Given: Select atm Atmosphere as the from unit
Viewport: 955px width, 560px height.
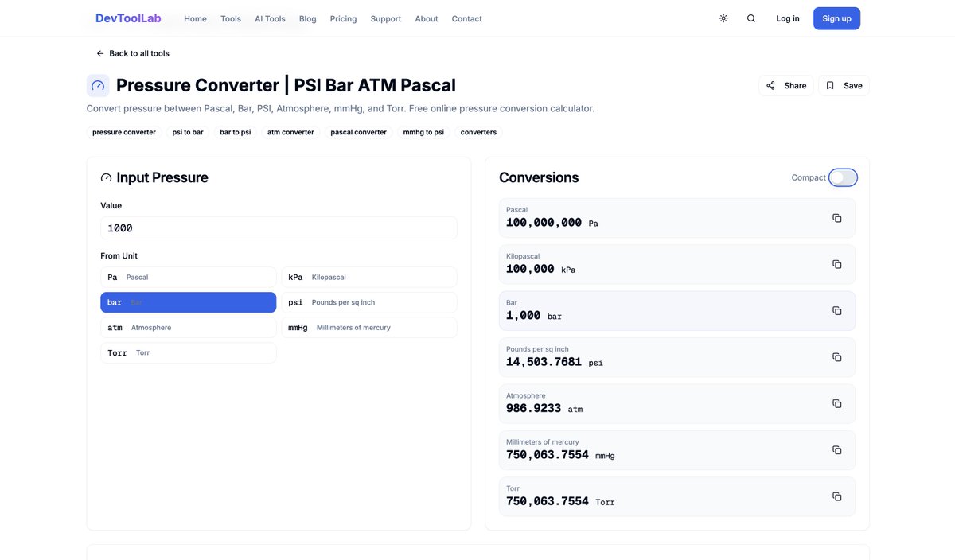Looking at the screenshot, I should 189,327.
